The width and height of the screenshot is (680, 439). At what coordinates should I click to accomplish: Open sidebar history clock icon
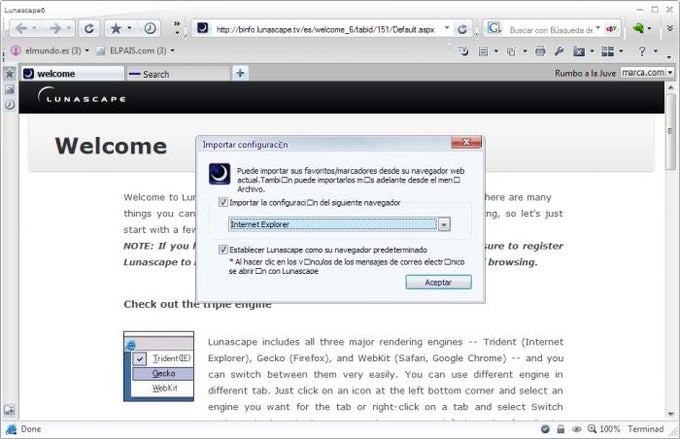point(10,105)
